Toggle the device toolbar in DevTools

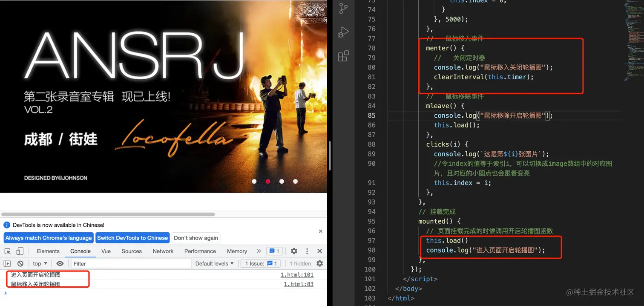click(20, 251)
